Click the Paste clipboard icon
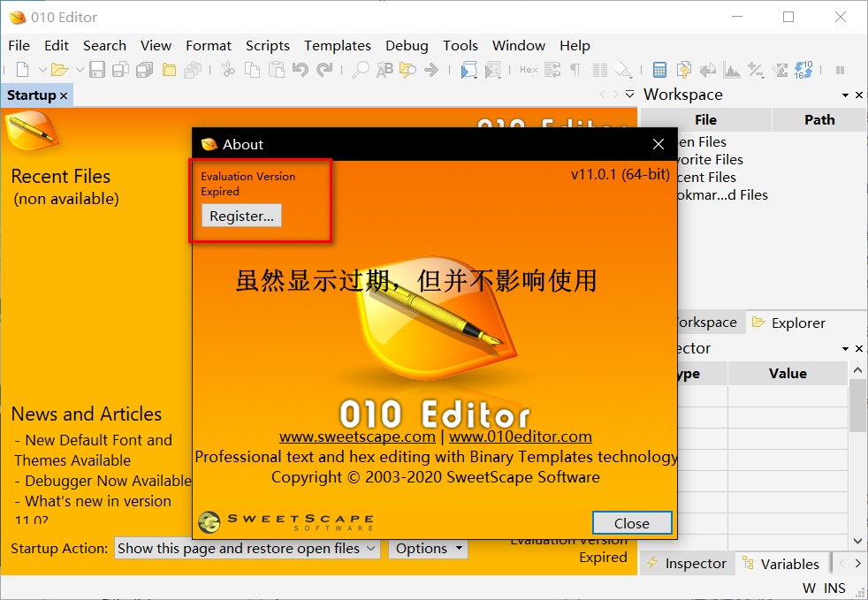The image size is (868, 600). coord(277,70)
